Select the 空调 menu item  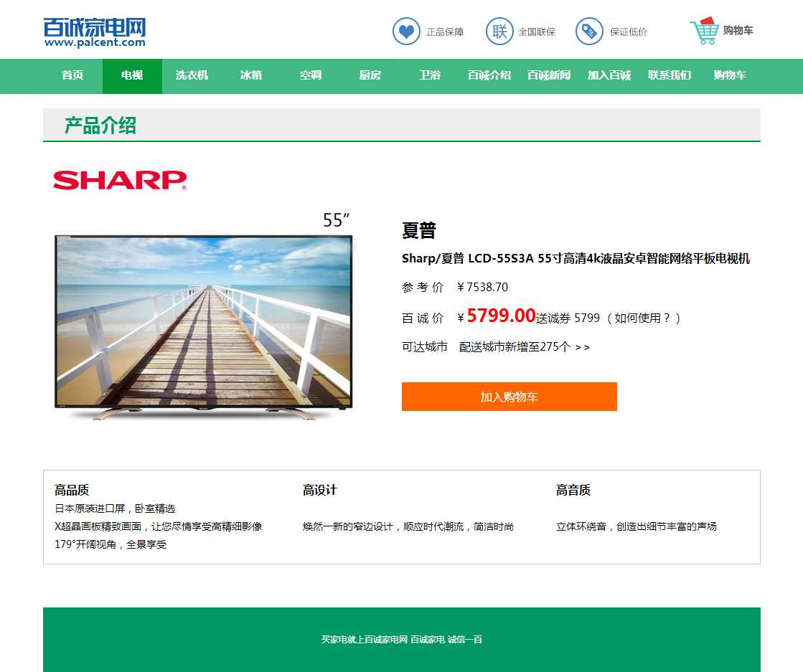(310, 76)
